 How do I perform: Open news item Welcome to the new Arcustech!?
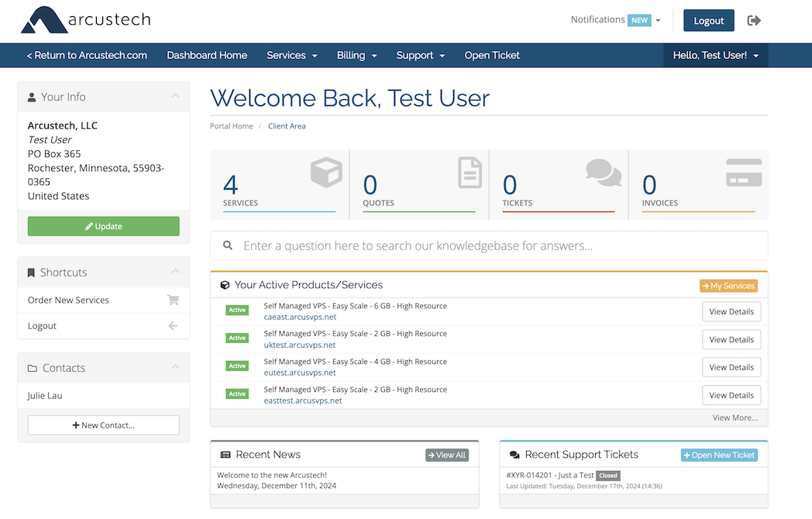[272, 476]
